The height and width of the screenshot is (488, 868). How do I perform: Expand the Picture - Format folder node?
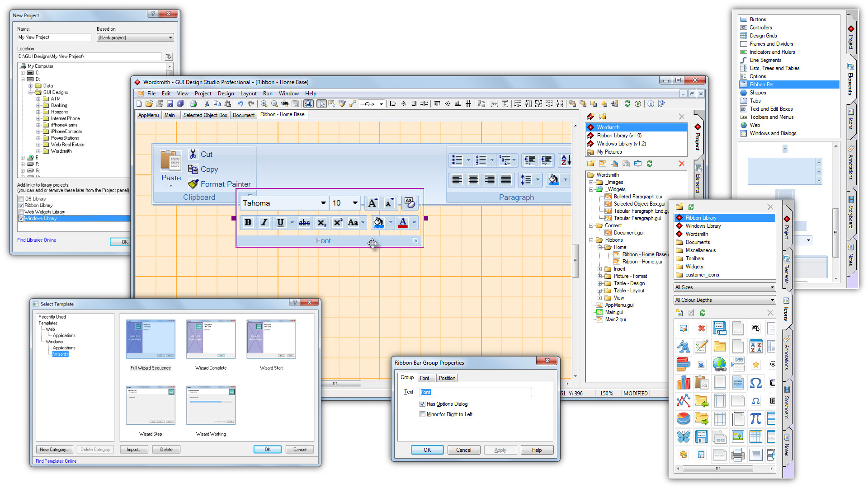pyautogui.click(x=599, y=277)
